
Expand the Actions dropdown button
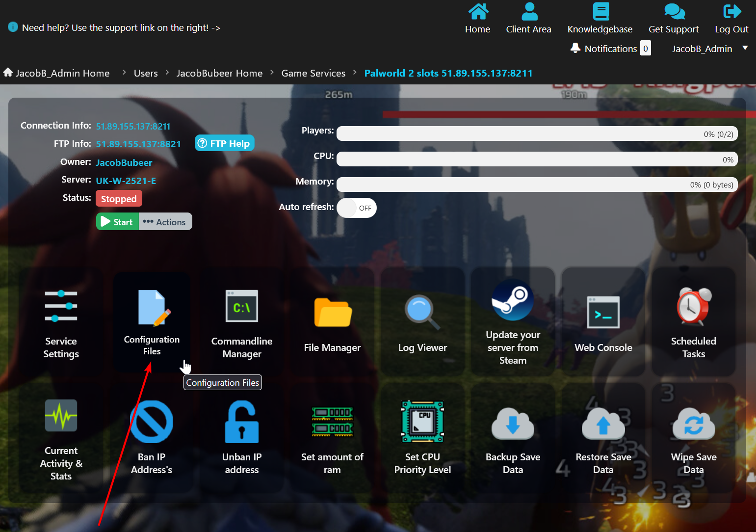coord(165,222)
